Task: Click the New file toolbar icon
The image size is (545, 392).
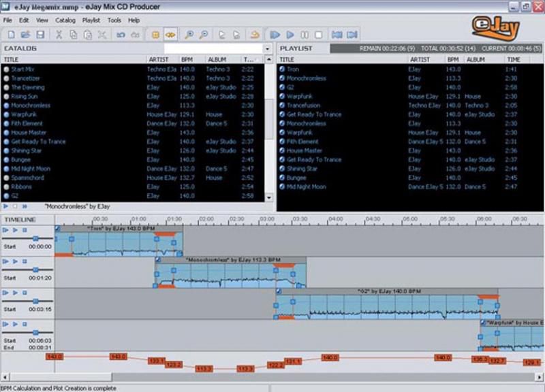Action: pos(10,34)
